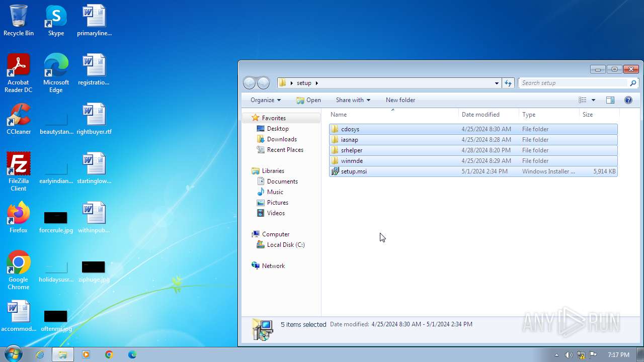Open the network tray icon
644x362 pixels.
coord(581,355)
